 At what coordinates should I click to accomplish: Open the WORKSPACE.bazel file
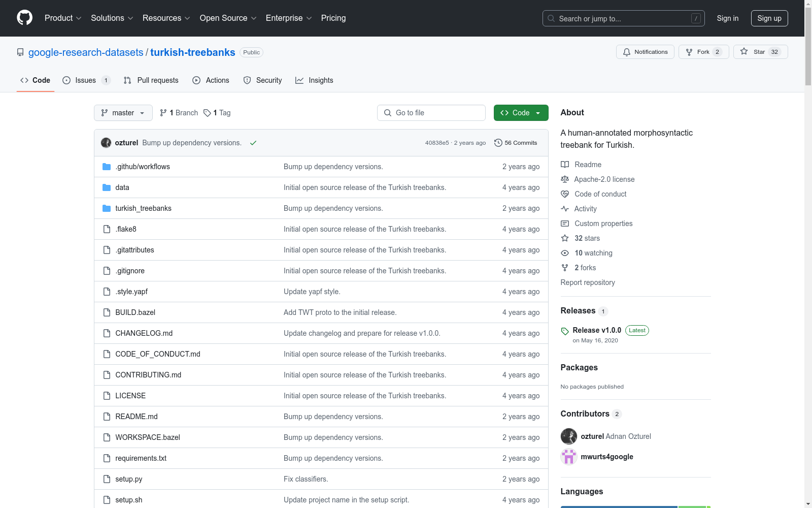148,437
